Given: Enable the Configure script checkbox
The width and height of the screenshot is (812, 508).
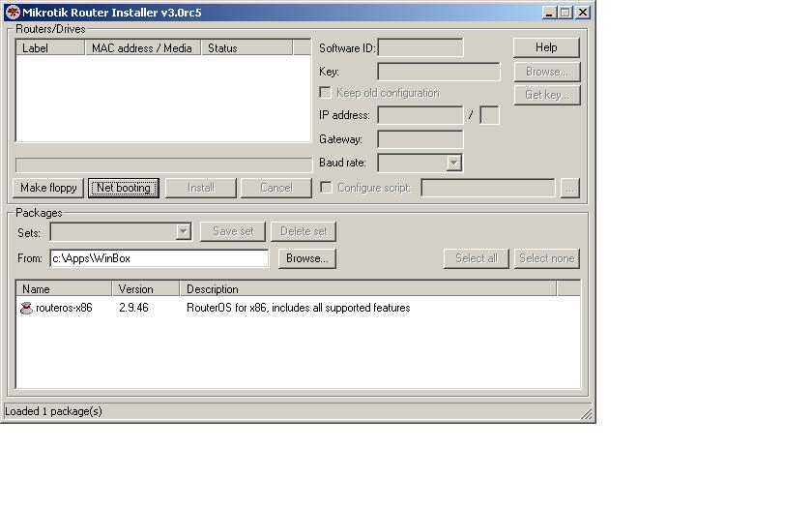Looking at the screenshot, I should tap(326, 188).
